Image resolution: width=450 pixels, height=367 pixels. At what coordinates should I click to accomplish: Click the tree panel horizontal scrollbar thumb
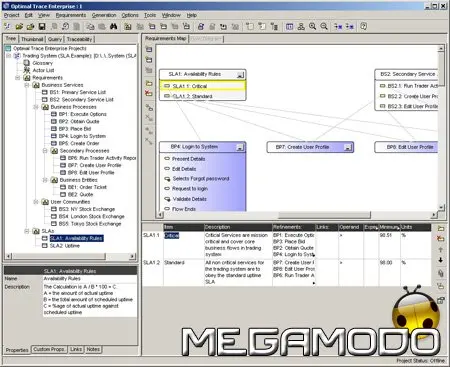[59, 256]
